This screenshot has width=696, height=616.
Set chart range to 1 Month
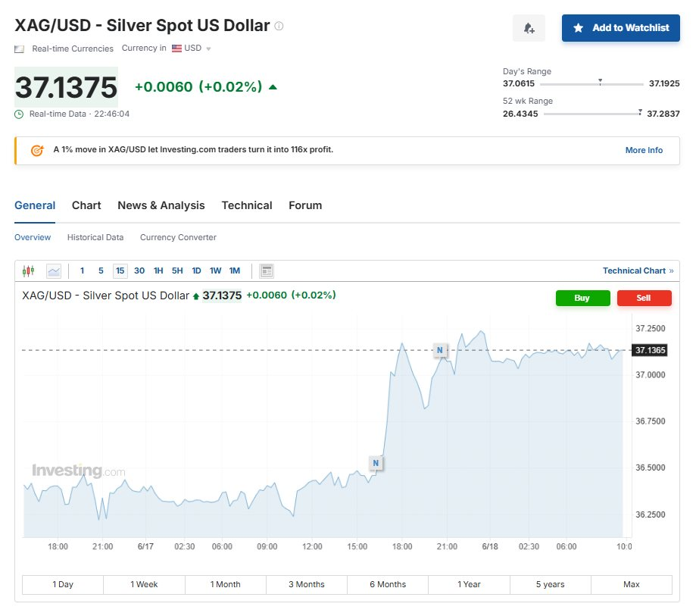226,584
